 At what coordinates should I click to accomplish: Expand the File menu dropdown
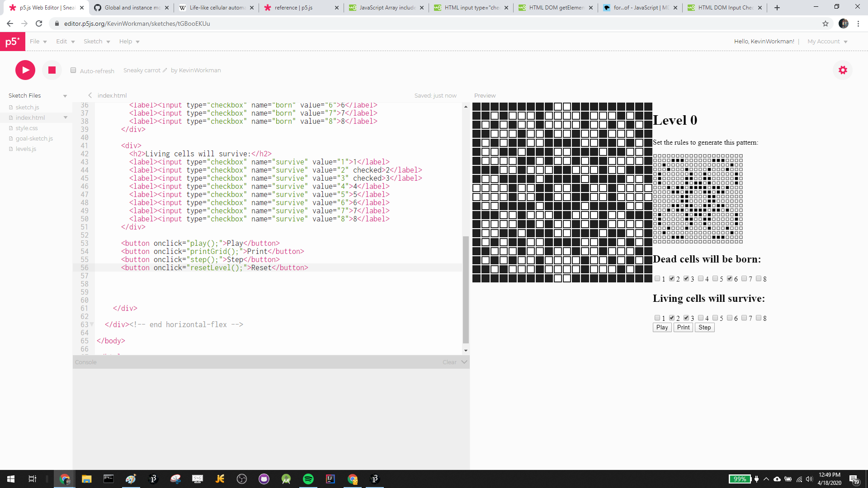click(38, 42)
